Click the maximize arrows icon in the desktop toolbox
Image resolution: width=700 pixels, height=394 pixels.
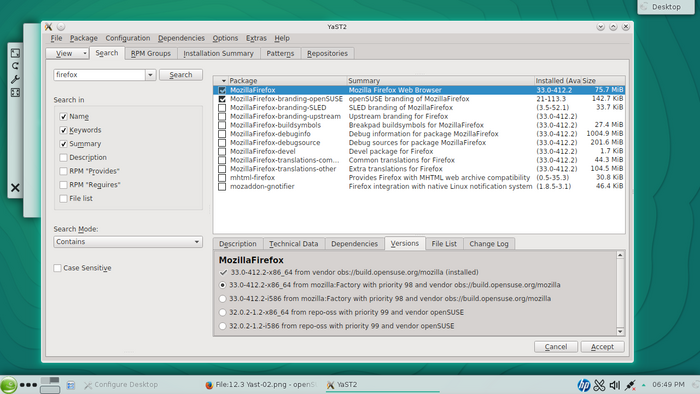pos(15,93)
